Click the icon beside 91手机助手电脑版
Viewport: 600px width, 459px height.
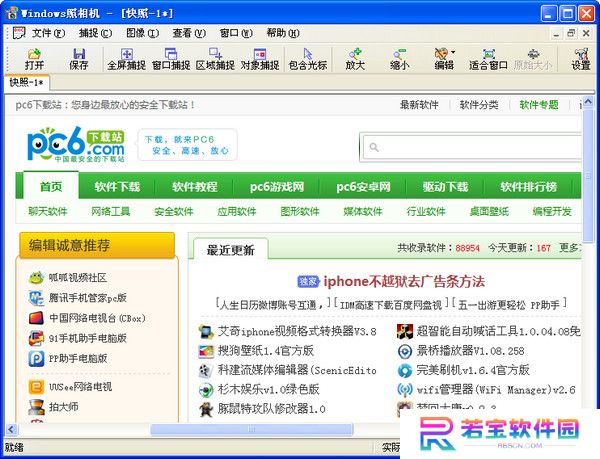[36, 338]
